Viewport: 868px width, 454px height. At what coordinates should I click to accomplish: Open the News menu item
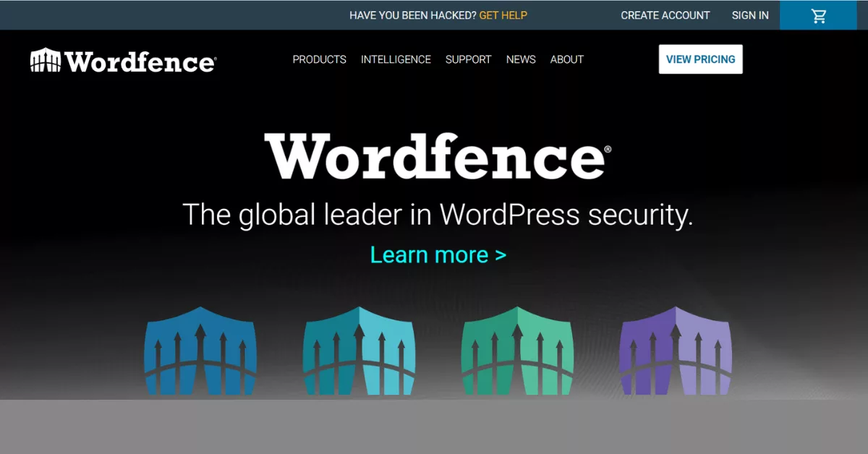[x=521, y=59]
